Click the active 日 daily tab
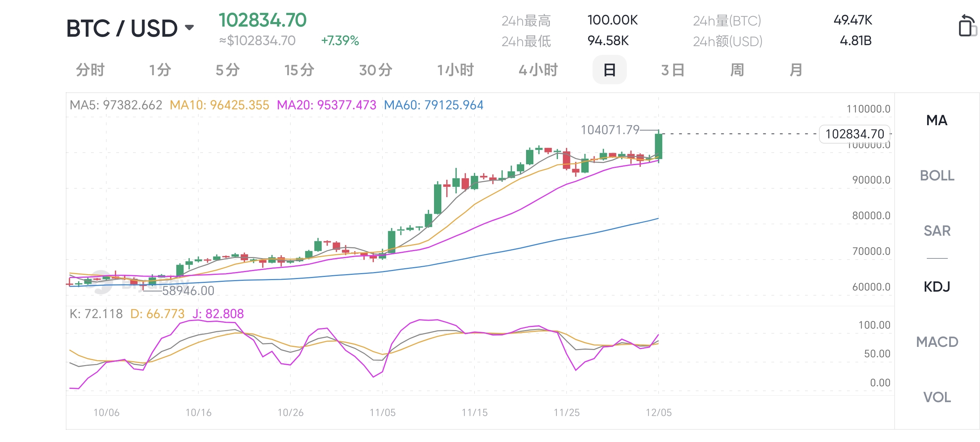The width and height of the screenshot is (980, 442). click(609, 70)
